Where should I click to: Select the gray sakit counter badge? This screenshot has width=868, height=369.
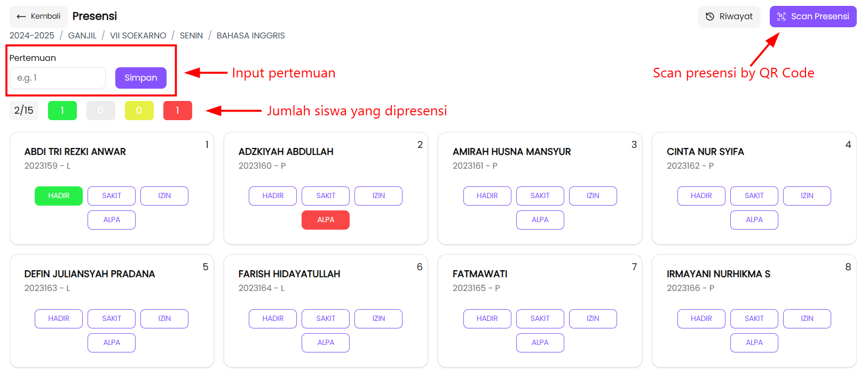coord(100,111)
